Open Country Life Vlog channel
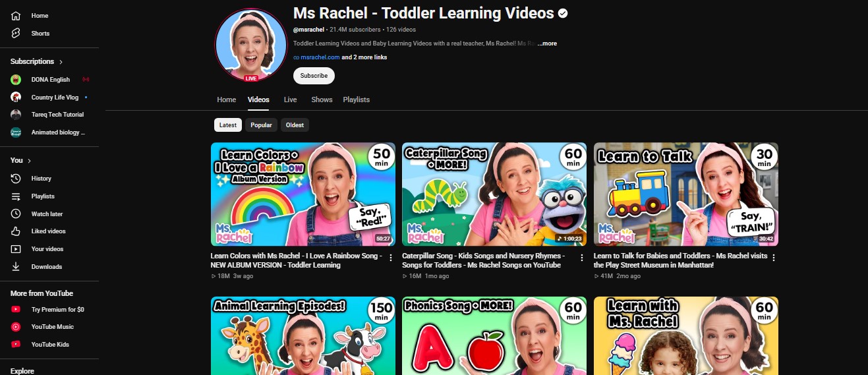 click(x=55, y=98)
